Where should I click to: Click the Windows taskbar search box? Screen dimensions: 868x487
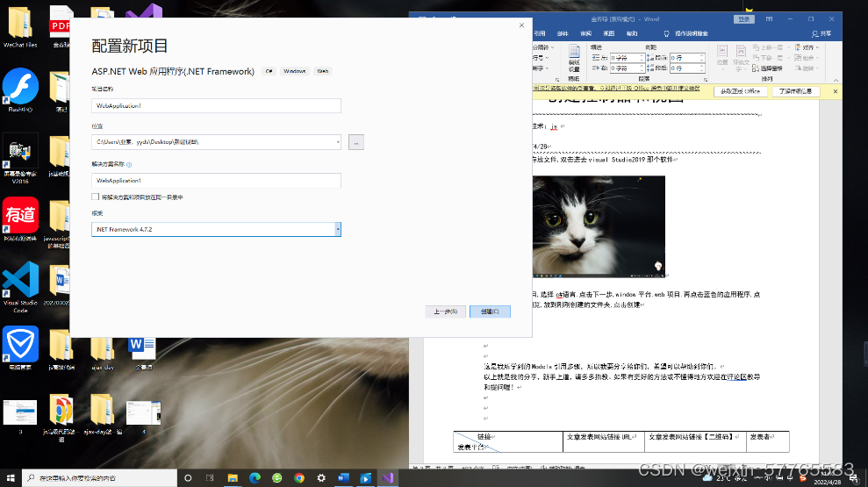click(x=100, y=478)
